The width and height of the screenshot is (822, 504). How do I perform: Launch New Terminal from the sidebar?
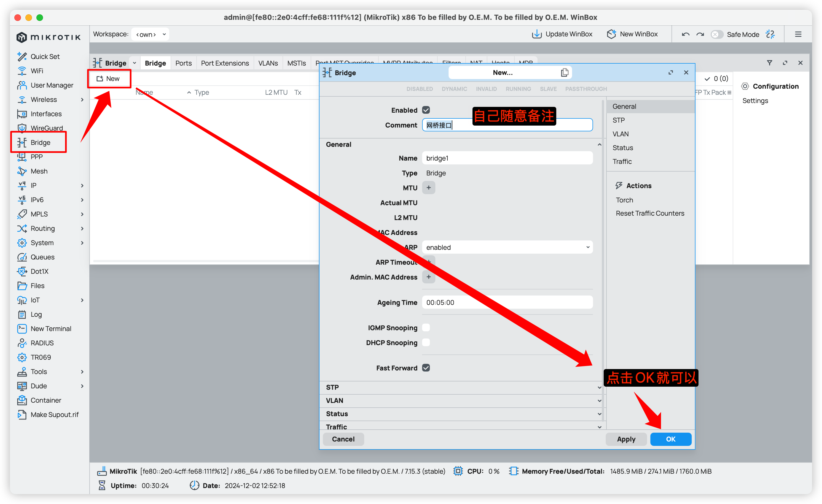pyautogui.click(x=44, y=329)
